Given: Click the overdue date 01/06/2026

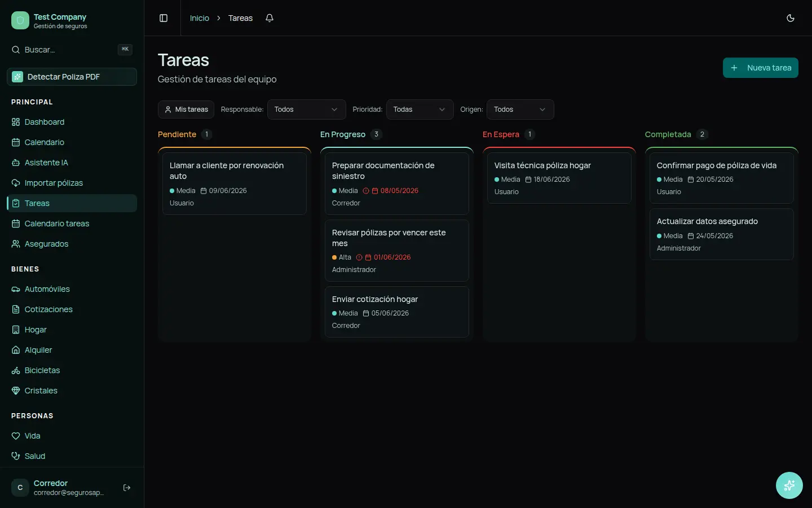Looking at the screenshot, I should pos(392,257).
